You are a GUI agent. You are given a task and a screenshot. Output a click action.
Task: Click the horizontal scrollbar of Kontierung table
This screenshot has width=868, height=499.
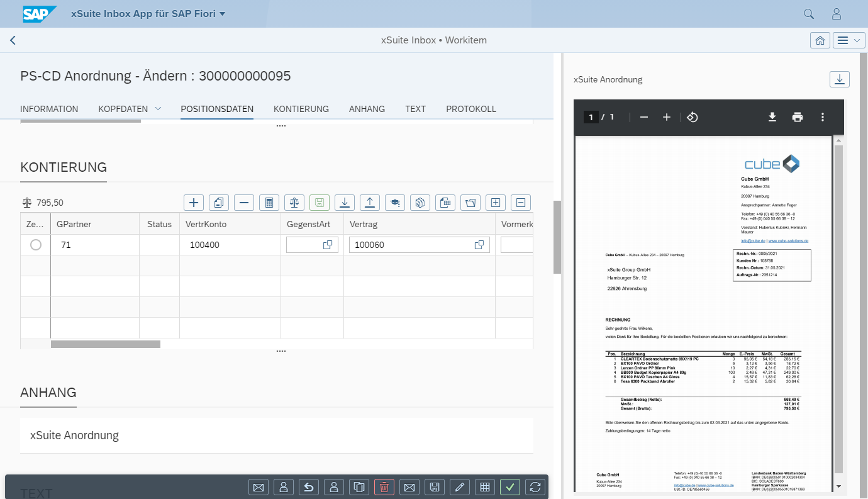click(x=106, y=344)
